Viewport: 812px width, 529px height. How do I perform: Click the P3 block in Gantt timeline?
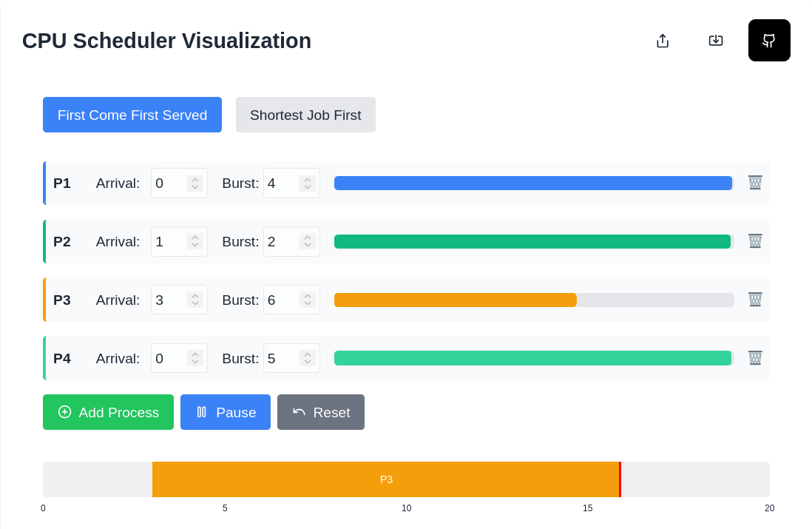pos(386,479)
